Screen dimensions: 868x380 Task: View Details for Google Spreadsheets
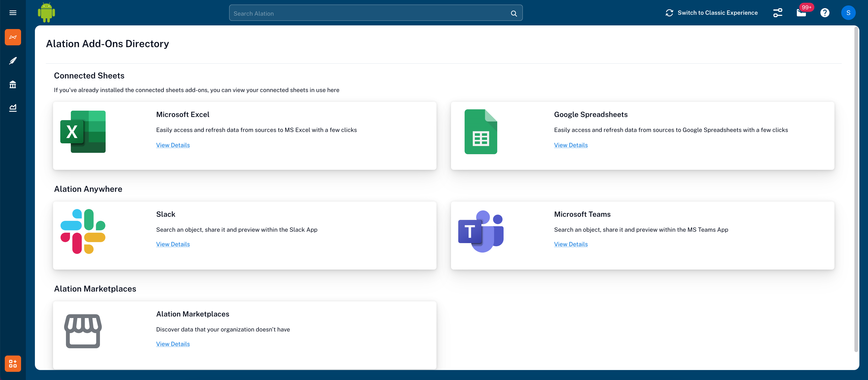[x=571, y=145]
